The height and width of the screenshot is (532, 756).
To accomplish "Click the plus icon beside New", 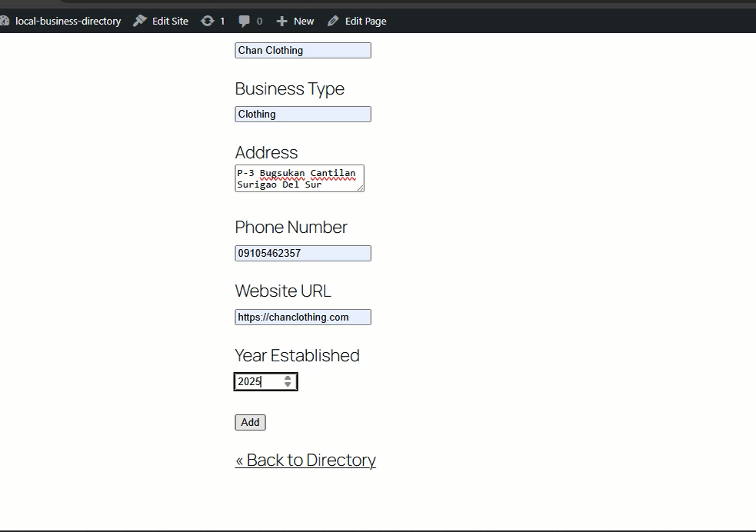I will tap(282, 21).
